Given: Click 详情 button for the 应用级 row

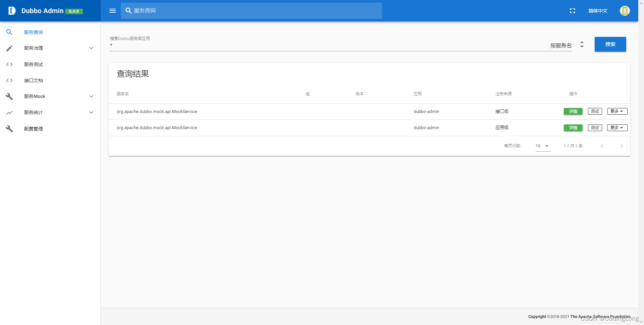Looking at the screenshot, I should (x=573, y=128).
